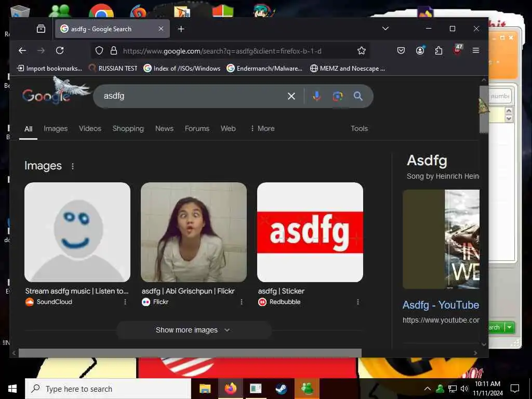Expand Show more images
This screenshot has width=532, height=399.
pyautogui.click(x=193, y=330)
